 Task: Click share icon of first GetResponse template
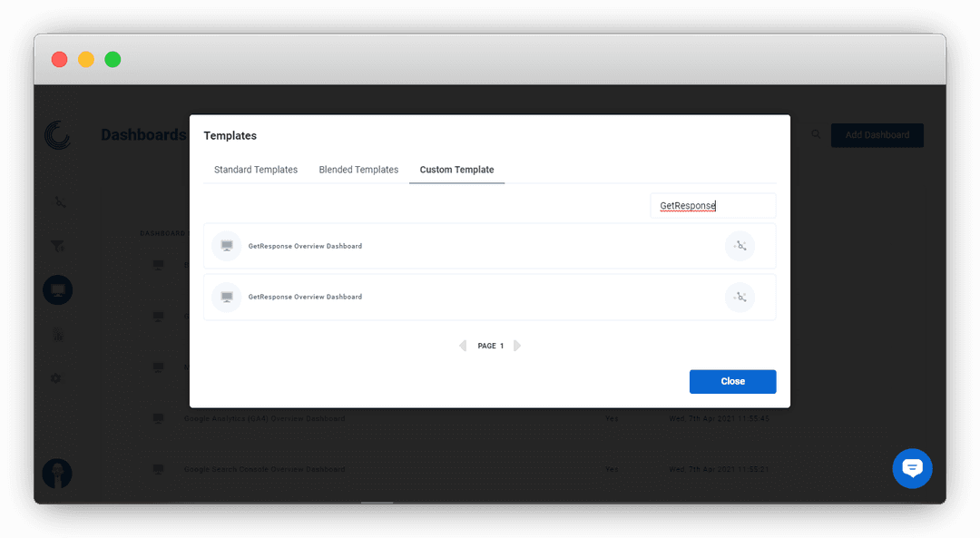pos(740,246)
